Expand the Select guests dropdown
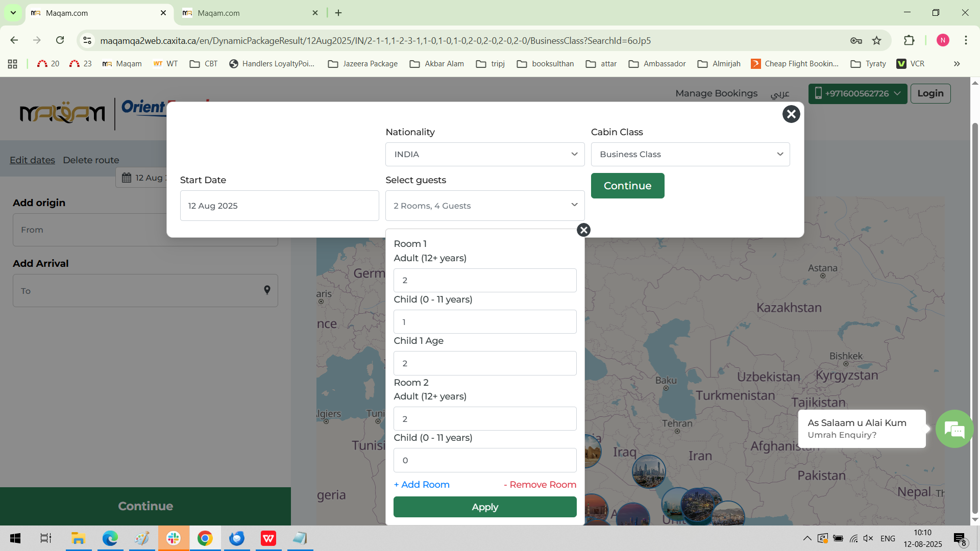The width and height of the screenshot is (980, 551). (484, 206)
